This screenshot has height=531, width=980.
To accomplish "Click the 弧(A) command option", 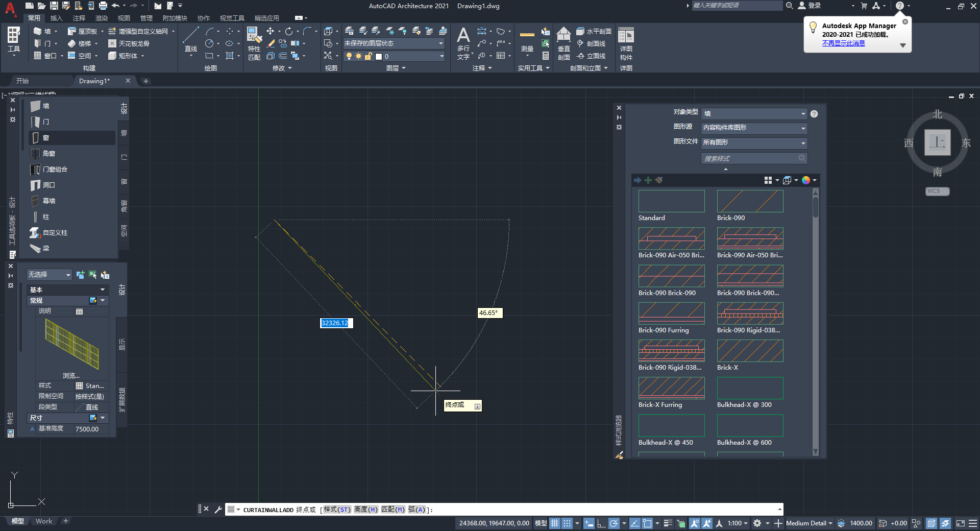I will (416, 510).
